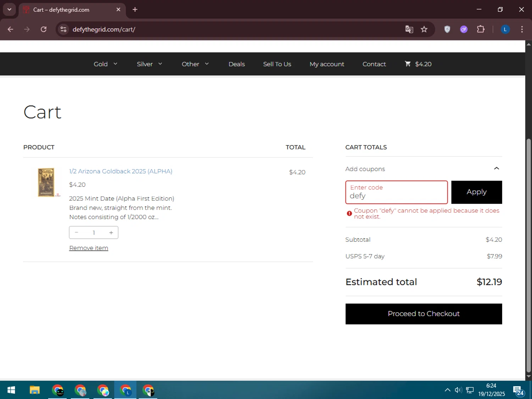
Task: Open the active Chrome L profile taskbar icon
Action: (126, 390)
